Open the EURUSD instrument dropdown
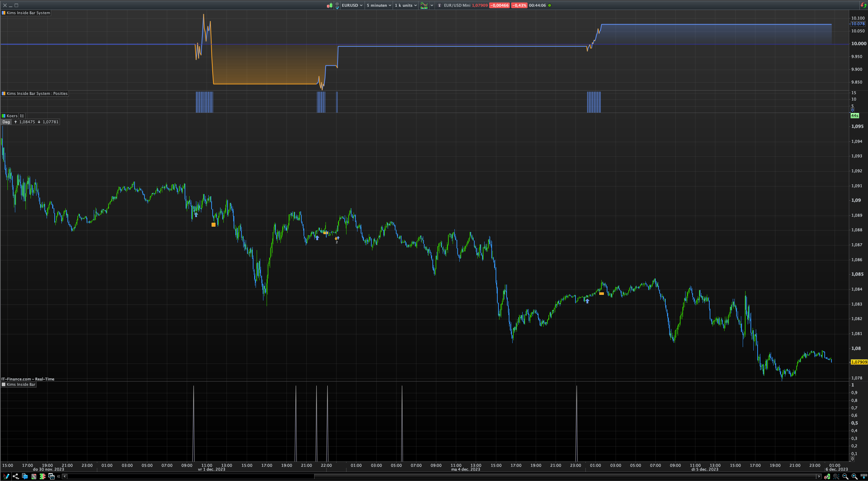 coord(352,5)
